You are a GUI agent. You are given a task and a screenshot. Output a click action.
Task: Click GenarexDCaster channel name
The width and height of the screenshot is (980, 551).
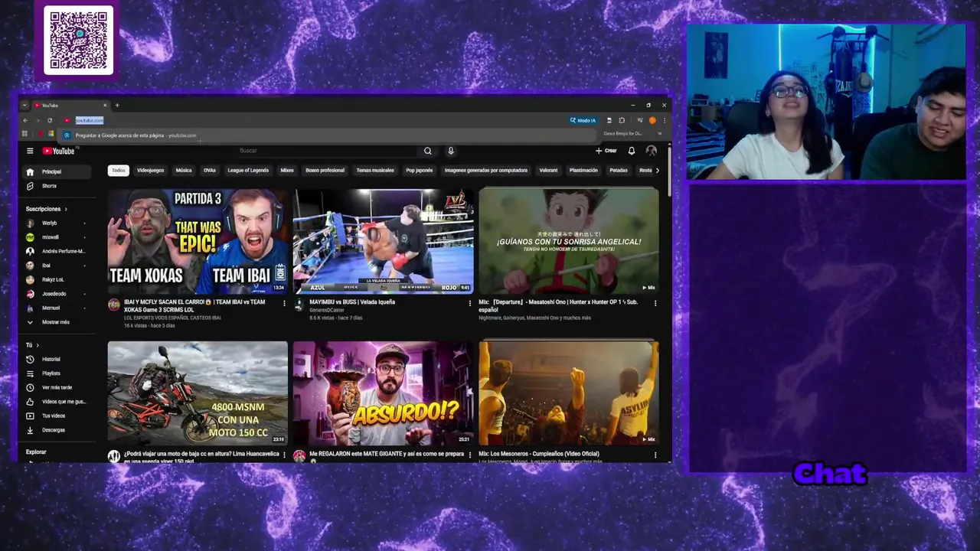(x=327, y=310)
